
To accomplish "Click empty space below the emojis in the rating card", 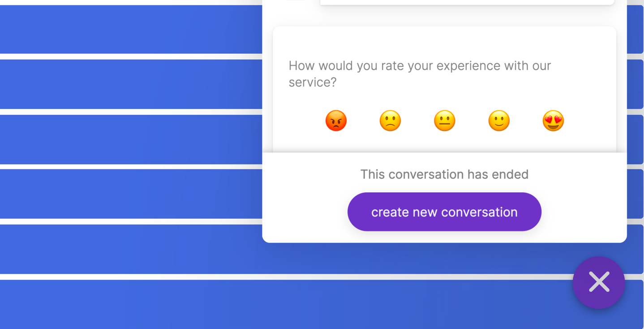I will (444, 143).
